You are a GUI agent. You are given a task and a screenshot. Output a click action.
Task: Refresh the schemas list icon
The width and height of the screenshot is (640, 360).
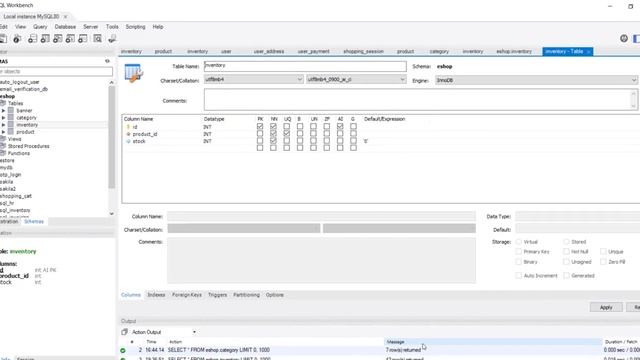click(x=107, y=61)
